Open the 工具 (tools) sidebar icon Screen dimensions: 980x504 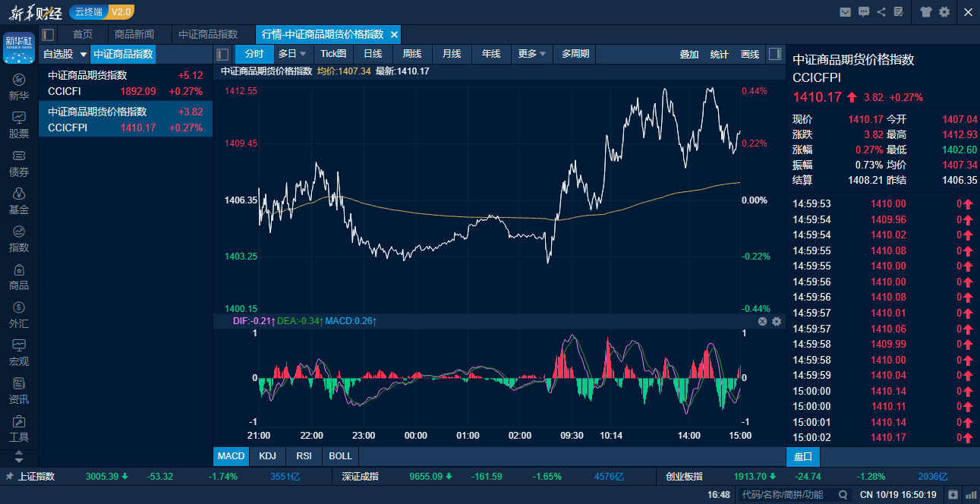pyautogui.click(x=19, y=428)
